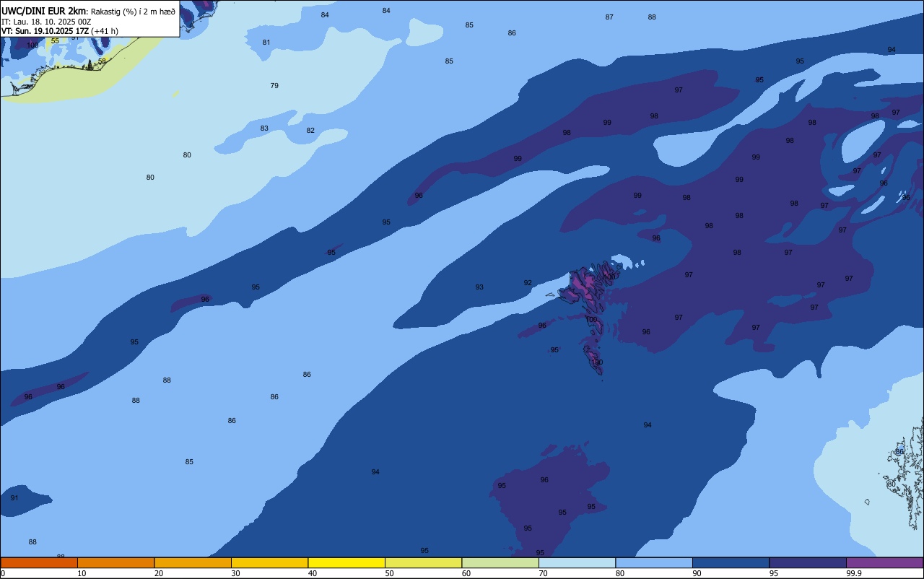Click the legend tick label 40
This screenshot has height=579, width=924.
pyautogui.click(x=313, y=573)
